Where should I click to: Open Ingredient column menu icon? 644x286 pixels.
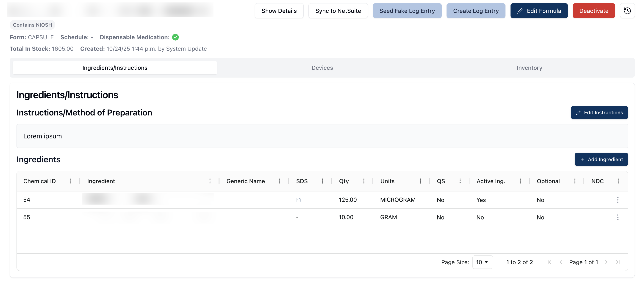click(x=210, y=181)
